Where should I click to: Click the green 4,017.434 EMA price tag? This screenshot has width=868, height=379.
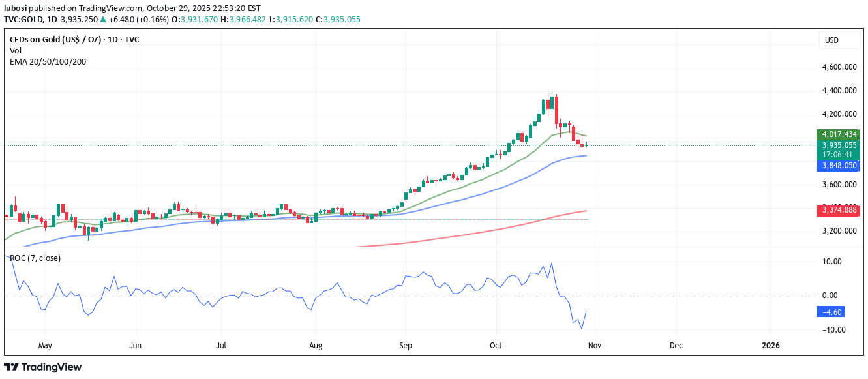click(838, 134)
